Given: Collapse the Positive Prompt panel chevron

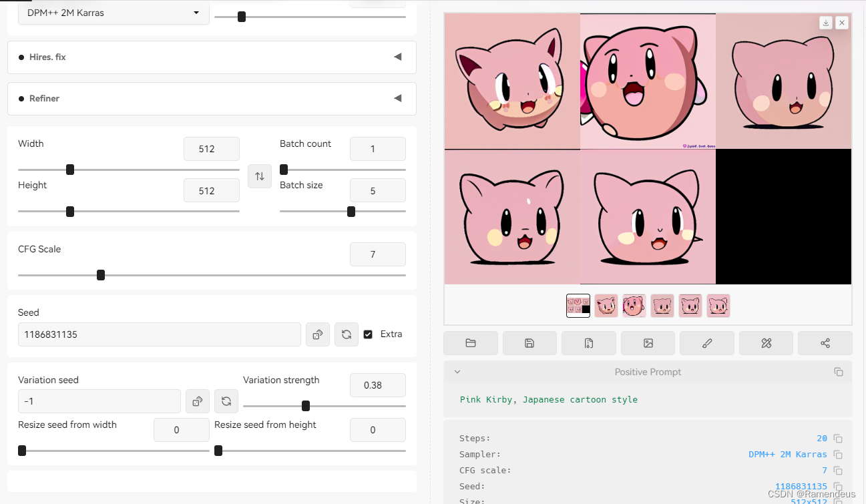Looking at the screenshot, I should pyautogui.click(x=457, y=372).
